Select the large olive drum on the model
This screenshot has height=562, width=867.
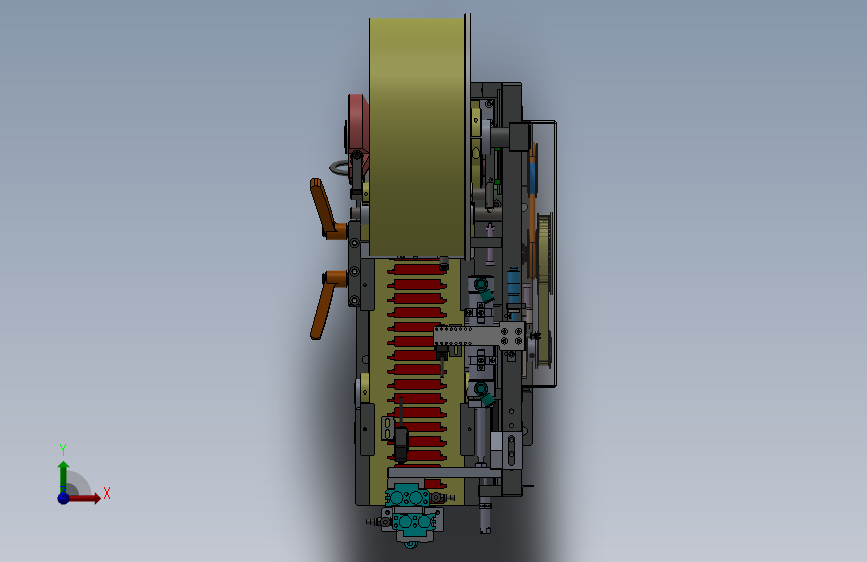[x=417, y=137]
